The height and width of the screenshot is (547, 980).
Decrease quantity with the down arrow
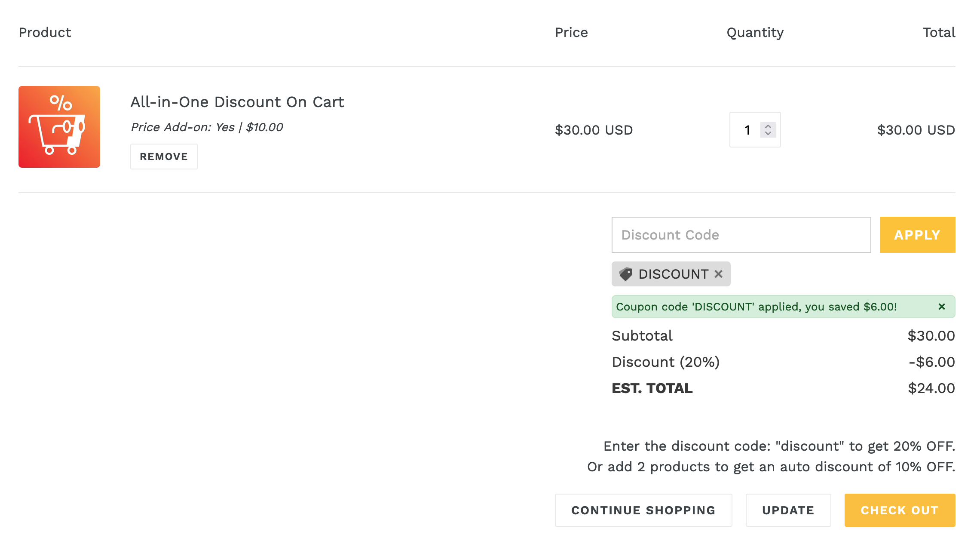[768, 133]
